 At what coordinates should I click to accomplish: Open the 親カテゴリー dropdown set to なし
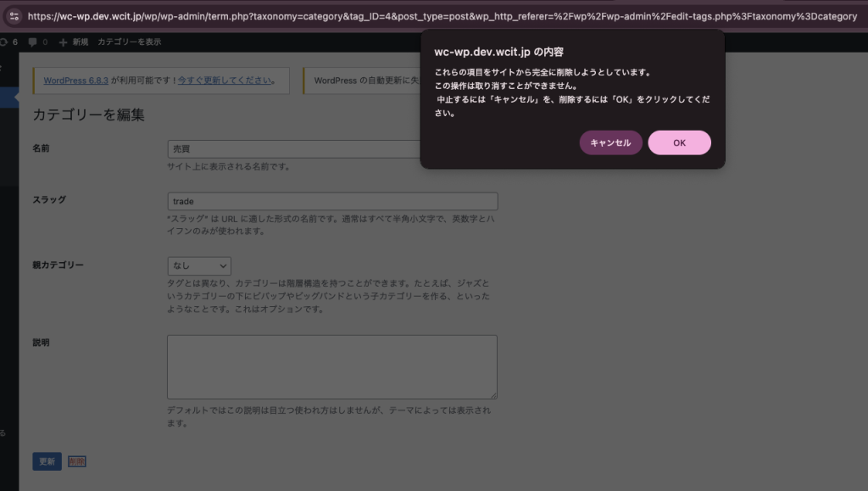pyautogui.click(x=199, y=266)
